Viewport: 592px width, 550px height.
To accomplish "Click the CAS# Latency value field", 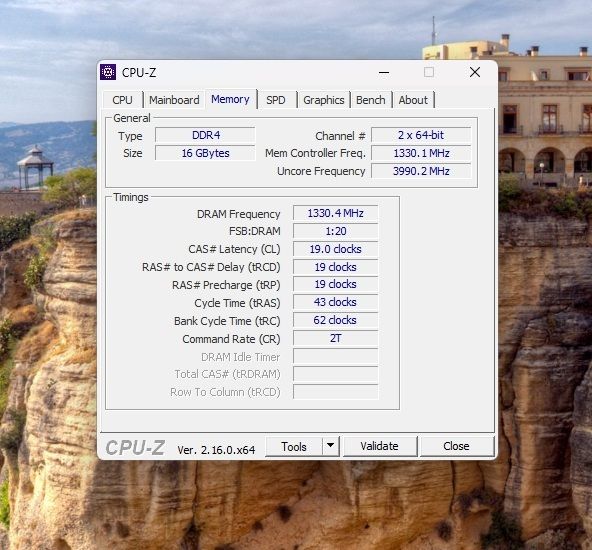I will click(x=335, y=249).
